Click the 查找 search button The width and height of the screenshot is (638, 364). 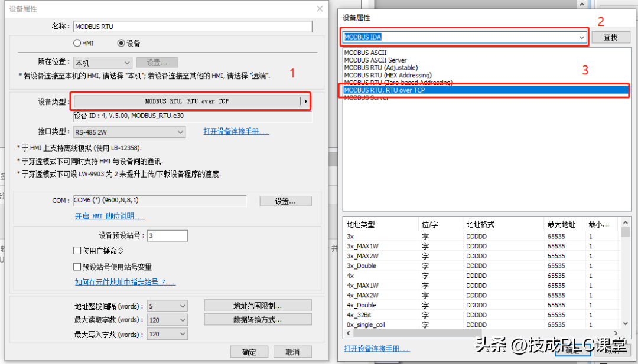pyautogui.click(x=610, y=38)
